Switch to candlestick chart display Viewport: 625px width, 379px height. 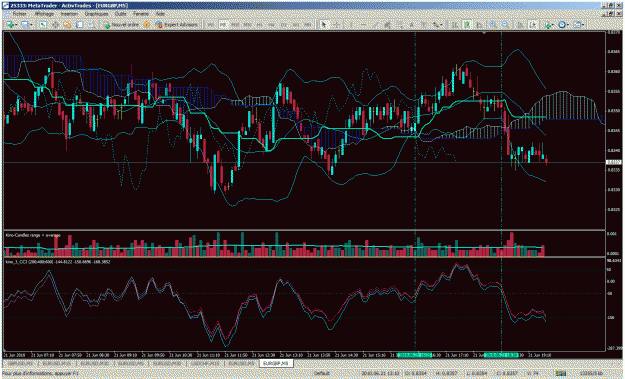(x=467, y=25)
